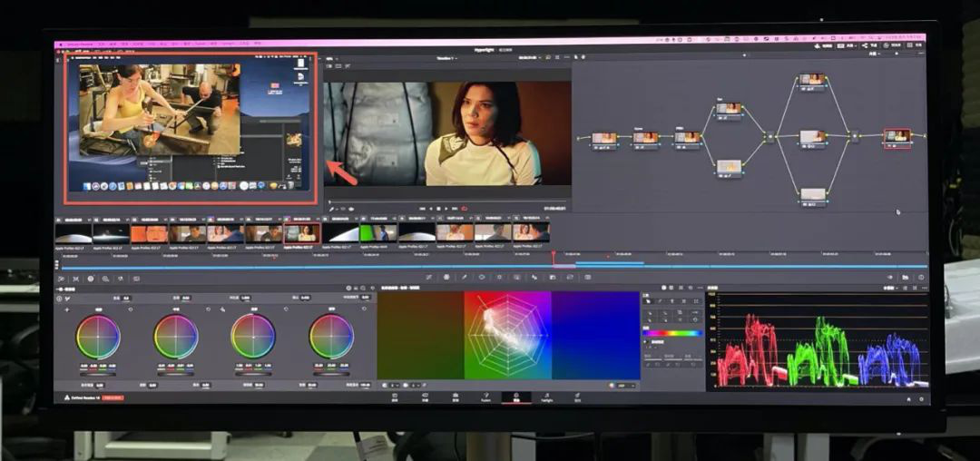Open the node graph clip mode dropdown

pyautogui.click(x=875, y=54)
